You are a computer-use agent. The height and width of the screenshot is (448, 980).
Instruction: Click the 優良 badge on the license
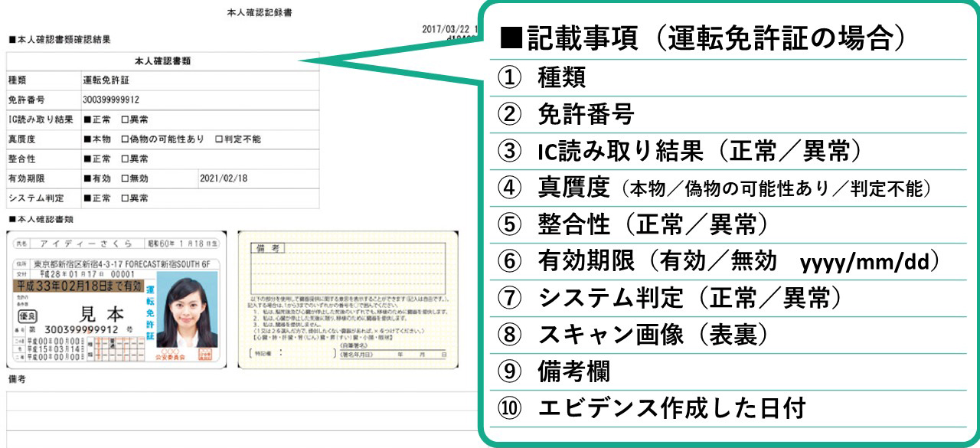click(x=28, y=315)
